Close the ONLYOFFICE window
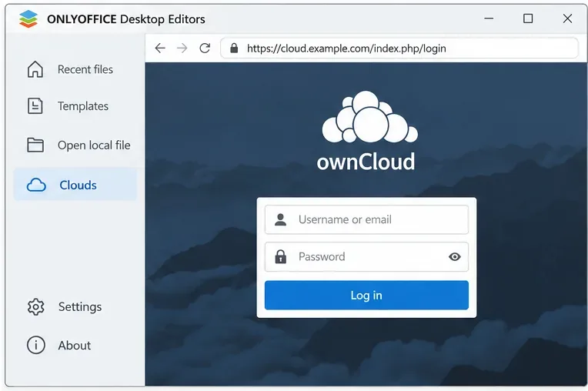 tap(567, 18)
